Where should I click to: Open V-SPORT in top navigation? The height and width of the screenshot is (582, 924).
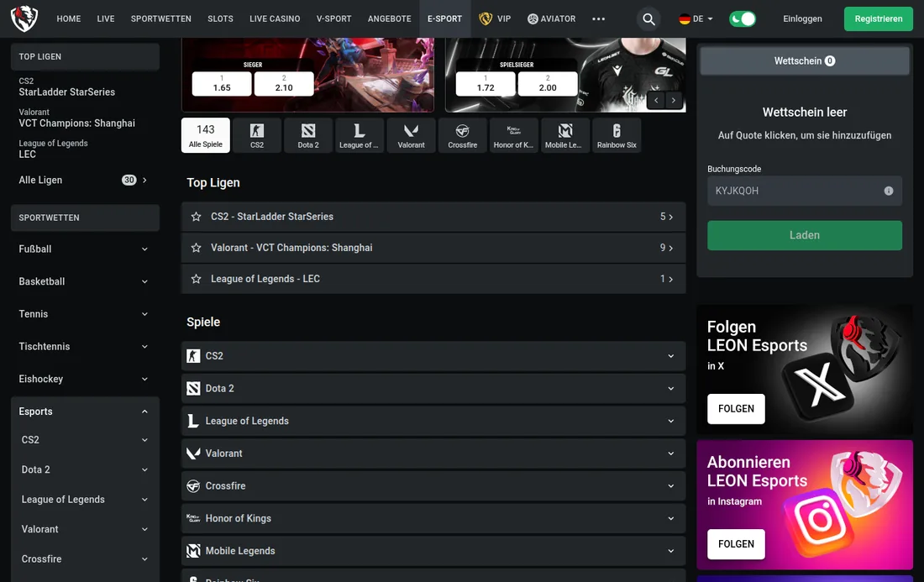tap(333, 18)
